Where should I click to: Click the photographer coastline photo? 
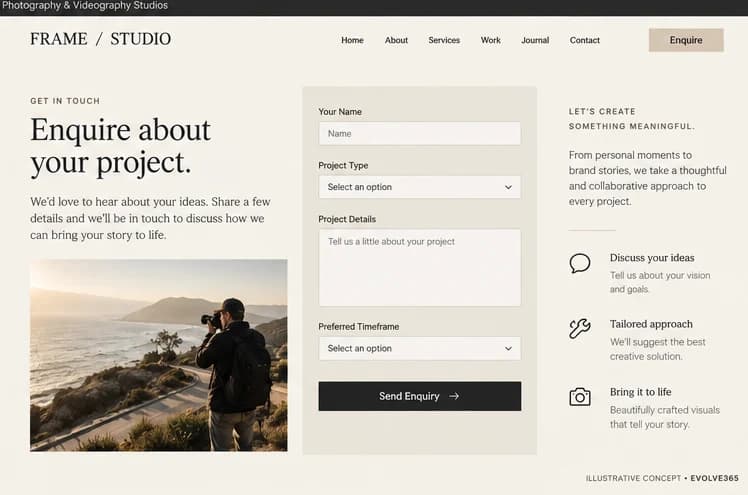point(159,355)
